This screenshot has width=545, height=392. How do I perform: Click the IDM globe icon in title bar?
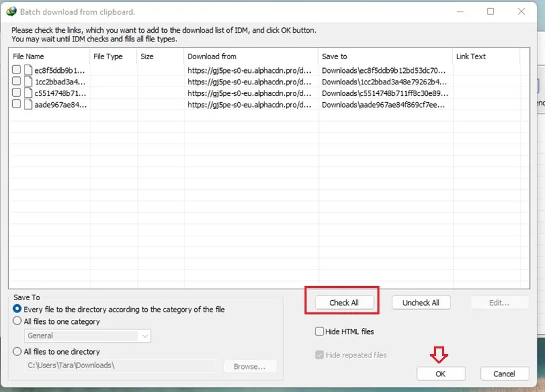[12, 12]
